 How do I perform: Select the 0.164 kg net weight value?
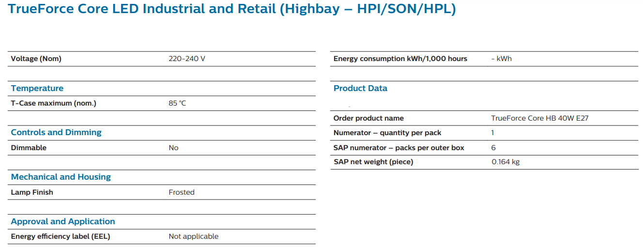click(x=506, y=162)
